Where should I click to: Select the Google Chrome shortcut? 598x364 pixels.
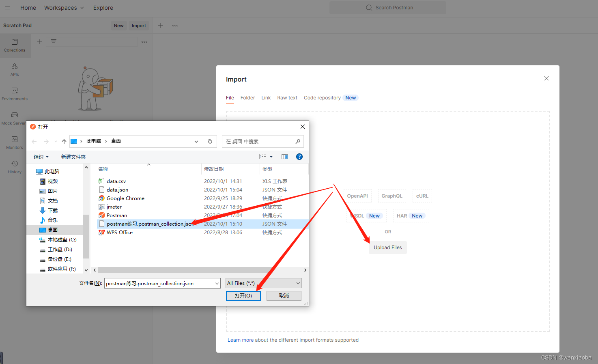(x=125, y=198)
